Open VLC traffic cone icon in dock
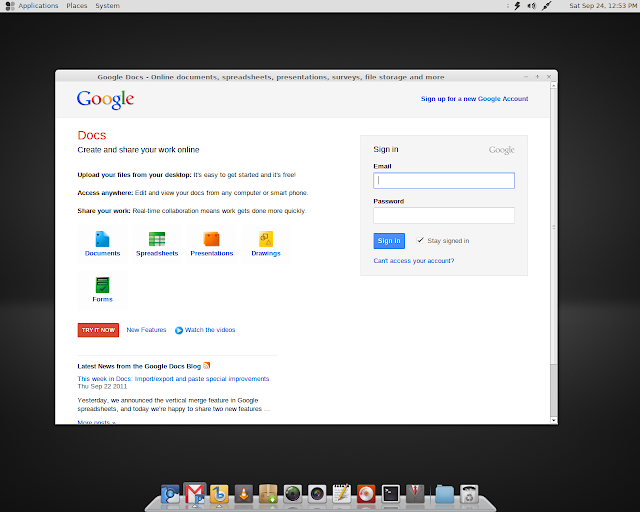This screenshot has height=512, width=640. click(x=244, y=494)
